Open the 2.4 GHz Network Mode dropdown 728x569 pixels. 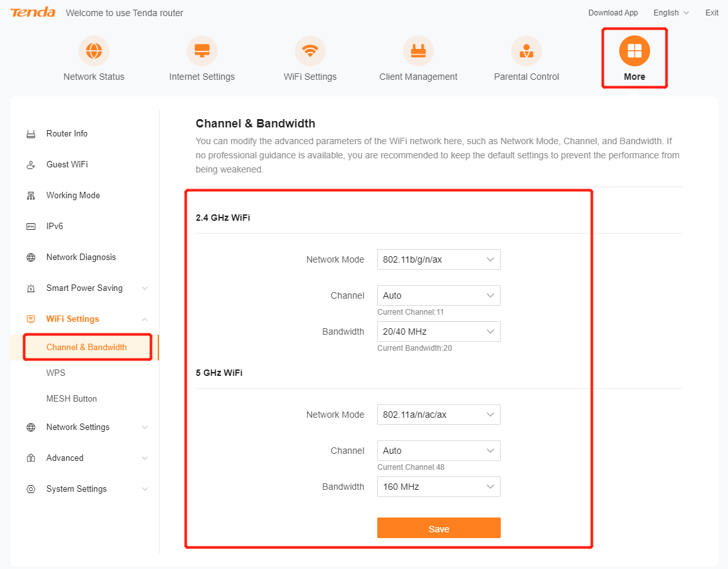click(x=438, y=259)
